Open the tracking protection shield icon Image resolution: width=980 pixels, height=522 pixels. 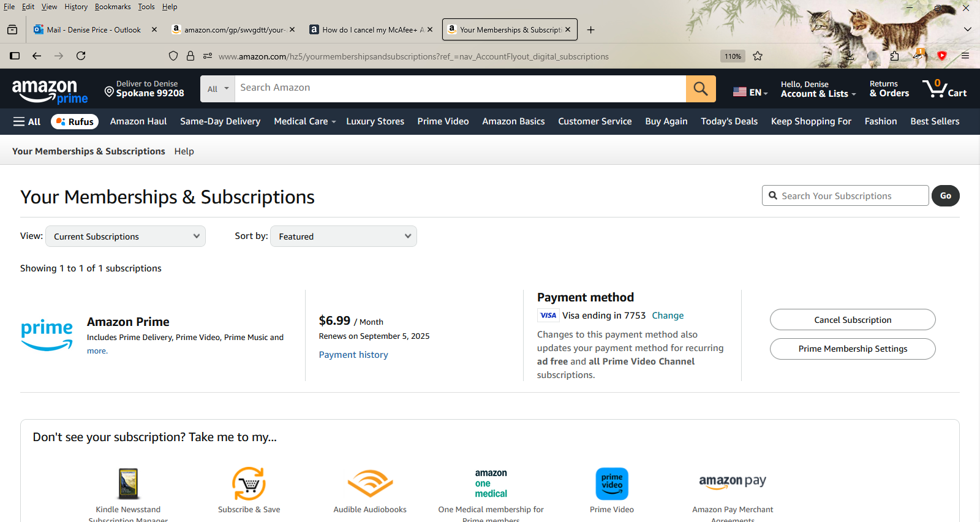coord(173,56)
